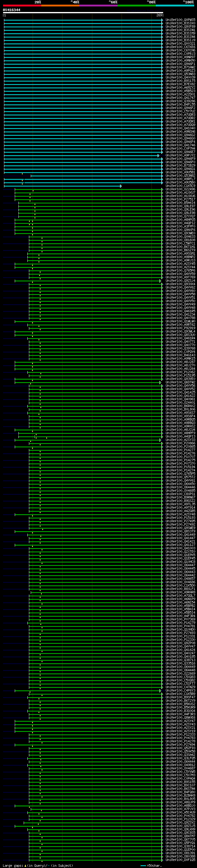Select hit label UniRef100_Q93XK4

(180, 284)
